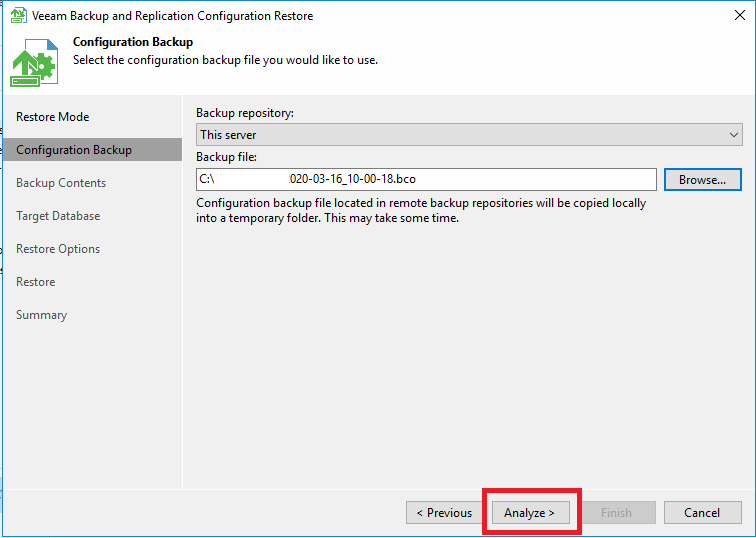Click the 'Select the configuration backup file' subtitle
The height and width of the screenshot is (538, 756).
pos(225,60)
